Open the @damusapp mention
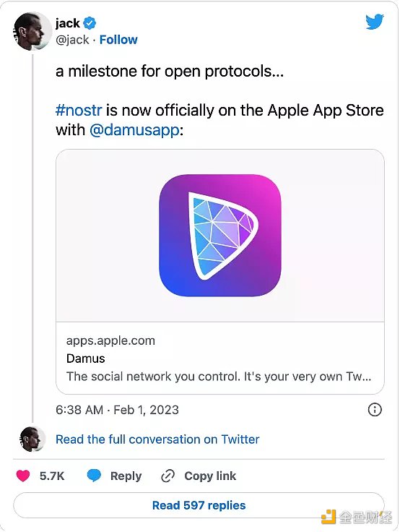 pyautogui.click(x=134, y=130)
